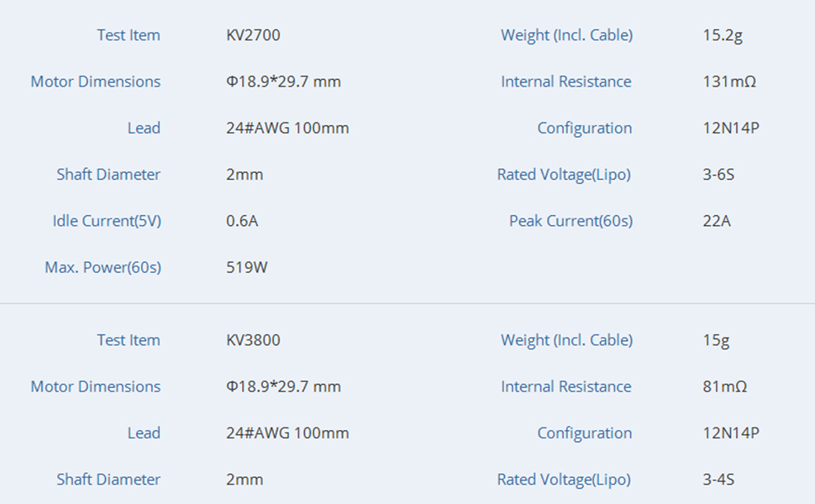
Task: Click the Peak Current(60s) label
Action: coord(570,221)
